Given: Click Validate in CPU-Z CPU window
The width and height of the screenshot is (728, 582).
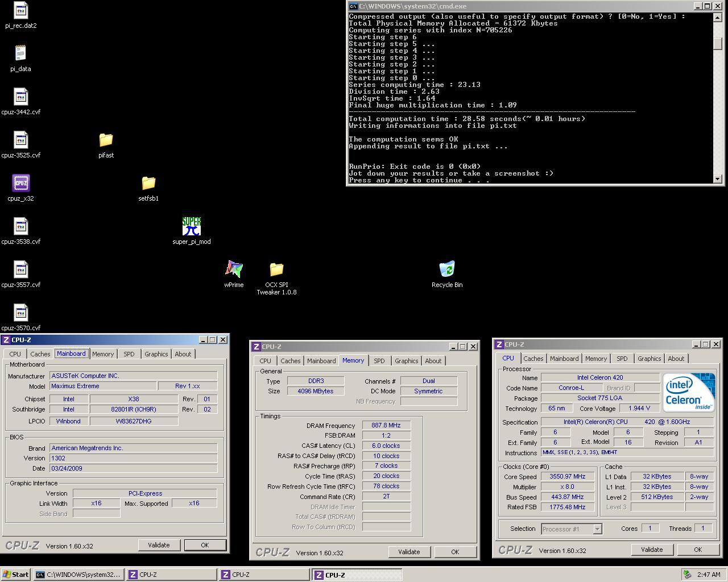Looking at the screenshot, I should (652, 550).
